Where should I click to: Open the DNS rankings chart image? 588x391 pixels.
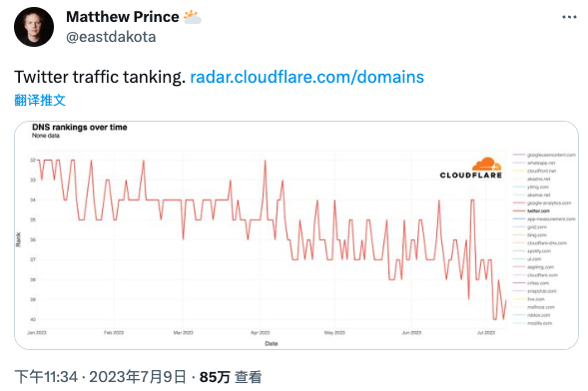click(x=296, y=235)
